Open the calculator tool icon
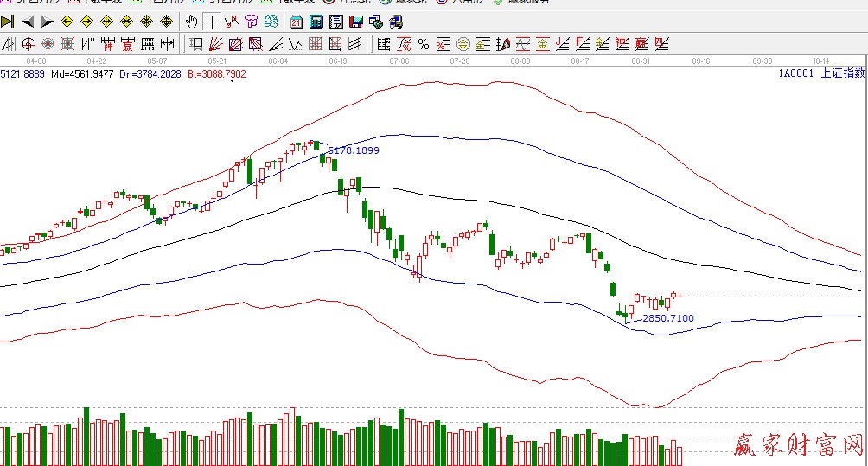The image size is (868, 466). (x=316, y=22)
